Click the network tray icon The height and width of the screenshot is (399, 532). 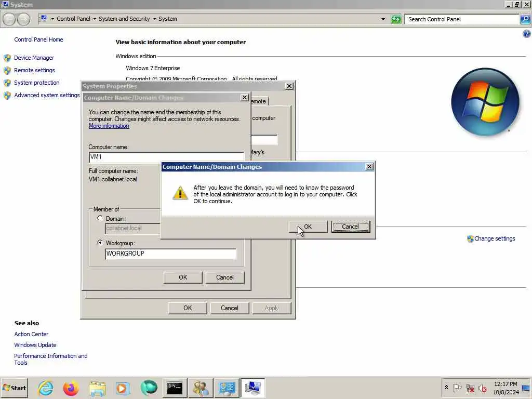click(470, 388)
